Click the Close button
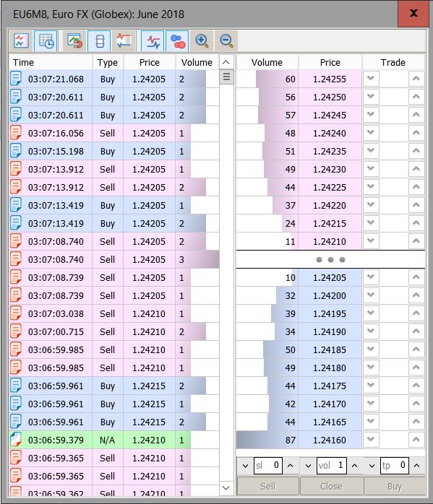 click(x=331, y=487)
